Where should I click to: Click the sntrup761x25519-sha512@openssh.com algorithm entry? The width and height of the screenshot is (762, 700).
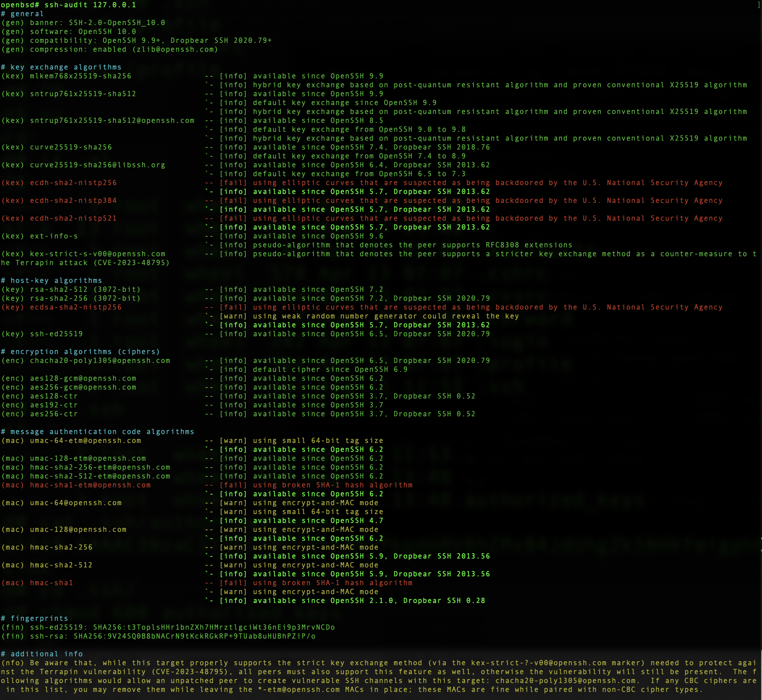point(112,120)
